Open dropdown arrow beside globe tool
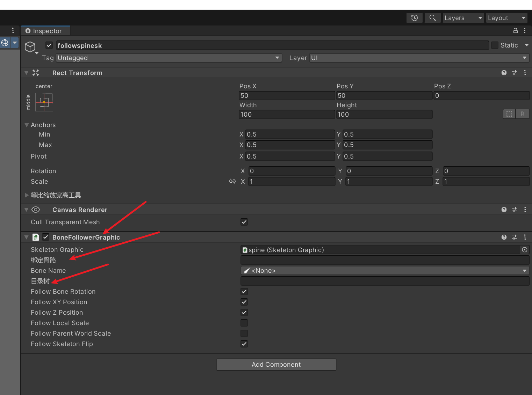Screen dimensions: 532x395 coord(15,43)
